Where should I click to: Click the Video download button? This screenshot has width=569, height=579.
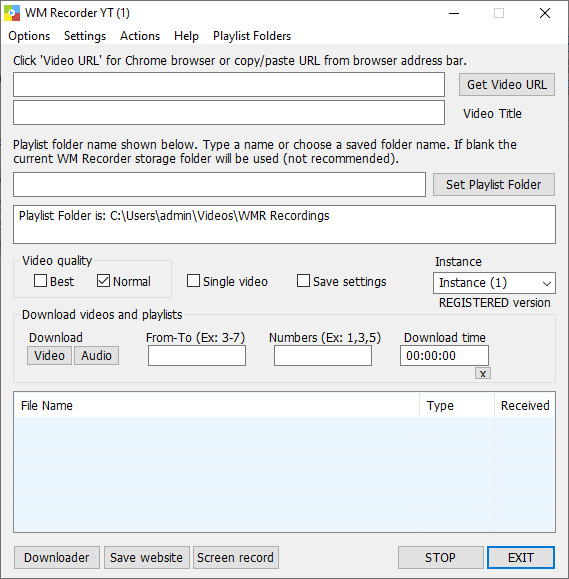49,356
